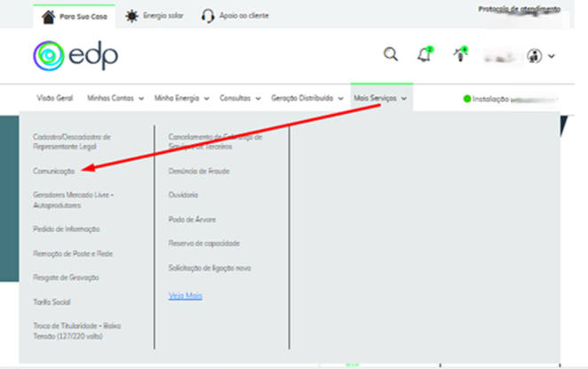The image size is (588, 369).
Task: Click the headset icon for Apoio ao cliente
Action: coord(208,16)
